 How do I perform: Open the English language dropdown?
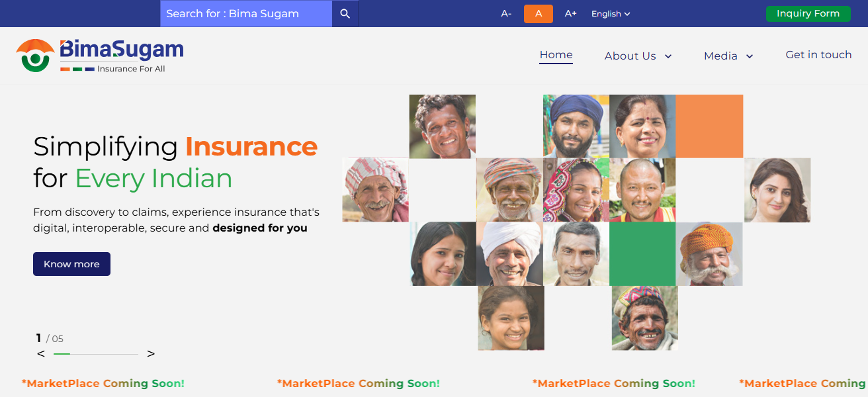(611, 14)
